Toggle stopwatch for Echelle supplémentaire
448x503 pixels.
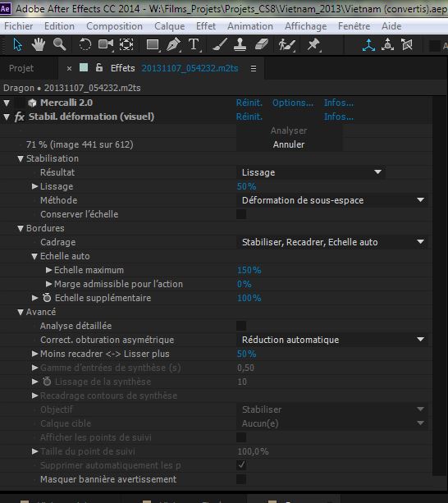[x=47, y=298]
